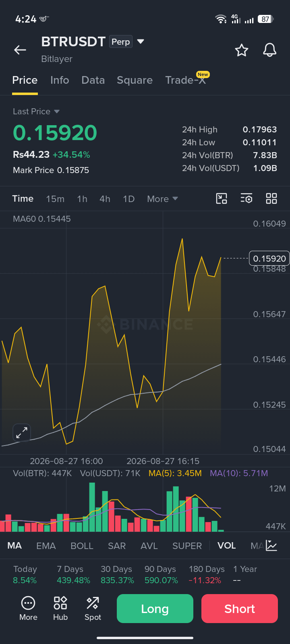290x644 pixels.
Task: Tap the +34.54% change value
Action: 71,155
